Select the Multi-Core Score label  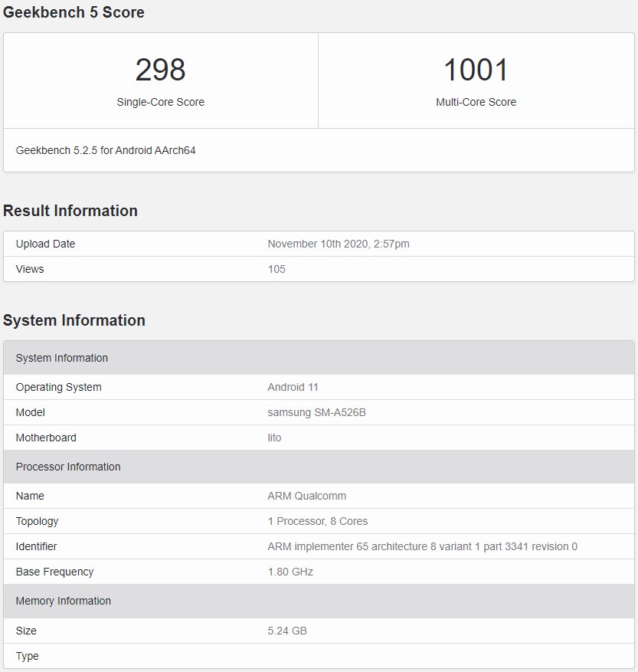pyautogui.click(x=476, y=102)
